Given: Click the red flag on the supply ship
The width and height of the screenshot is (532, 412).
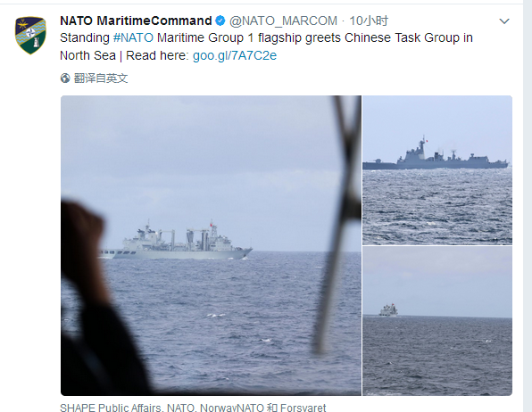Looking at the screenshot, I should 211,224.
